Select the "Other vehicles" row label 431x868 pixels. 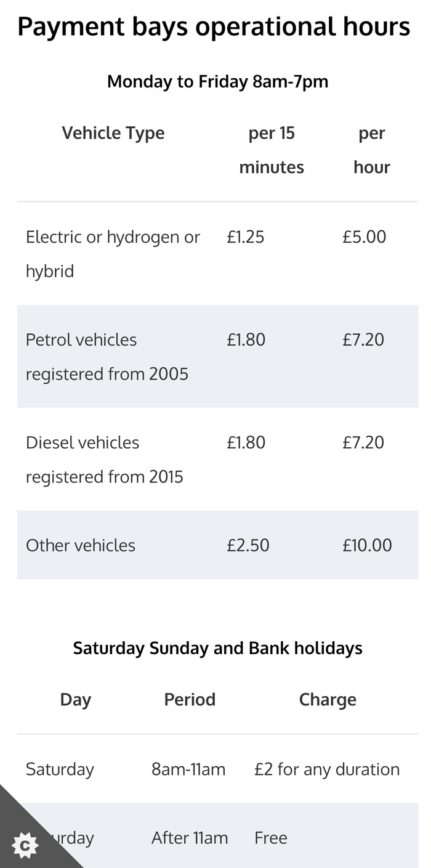[81, 545]
